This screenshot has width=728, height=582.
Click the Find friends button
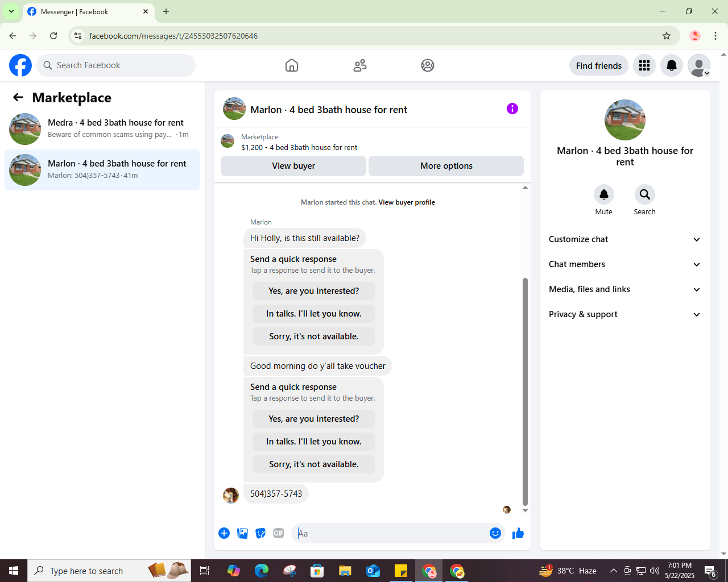[x=599, y=65]
